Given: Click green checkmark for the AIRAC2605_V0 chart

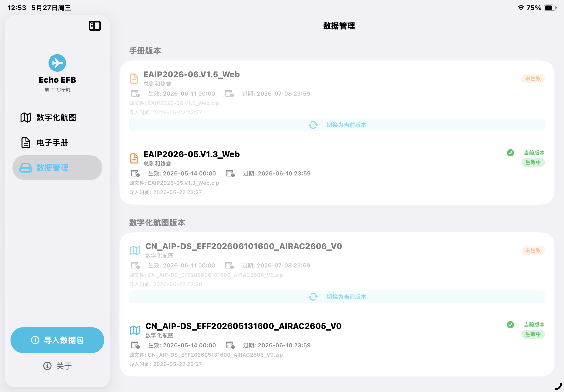Looking at the screenshot, I should click(x=510, y=325).
